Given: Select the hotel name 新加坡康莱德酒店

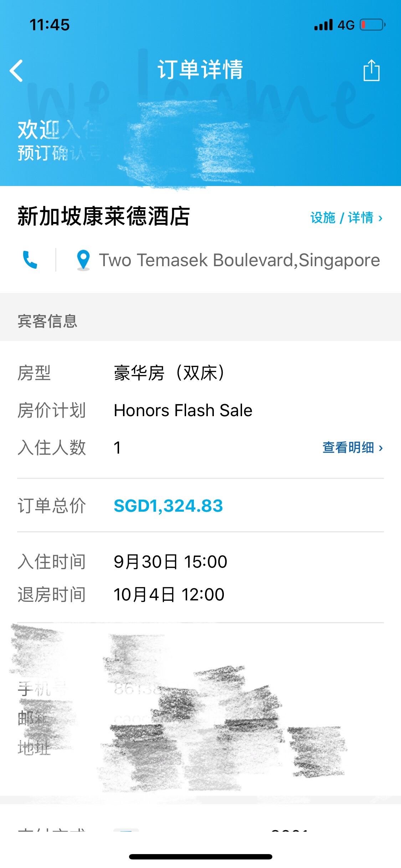Looking at the screenshot, I should click(x=104, y=216).
